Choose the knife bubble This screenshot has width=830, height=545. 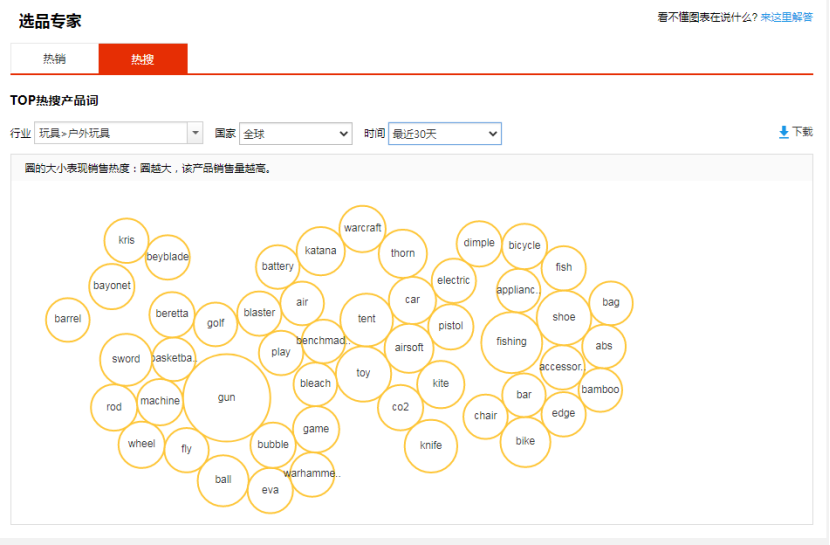(431, 446)
